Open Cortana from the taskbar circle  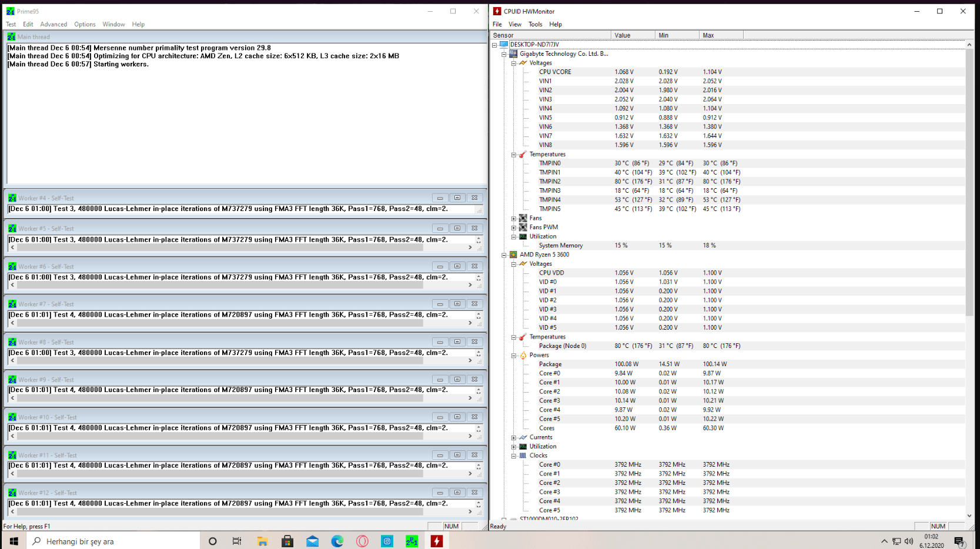pyautogui.click(x=213, y=541)
